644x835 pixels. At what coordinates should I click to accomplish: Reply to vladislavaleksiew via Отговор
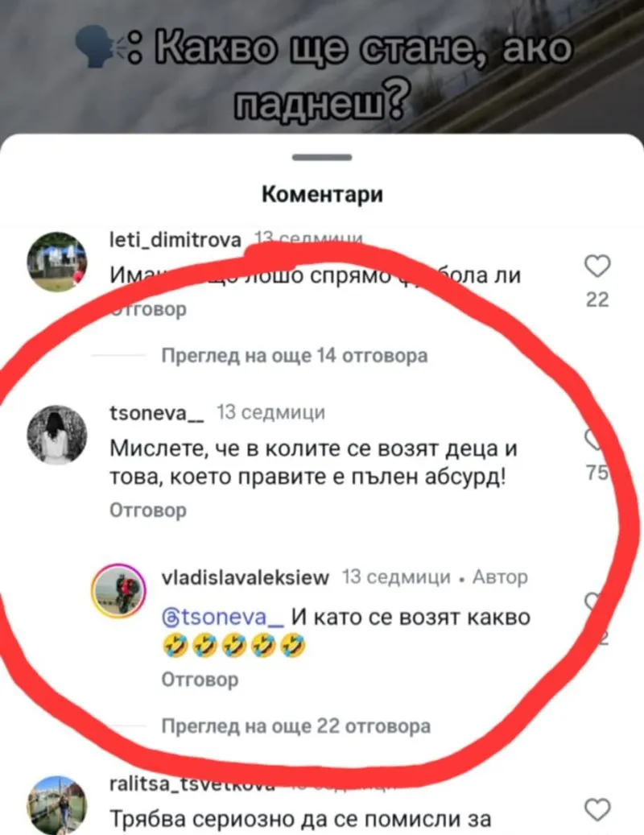[x=200, y=680]
